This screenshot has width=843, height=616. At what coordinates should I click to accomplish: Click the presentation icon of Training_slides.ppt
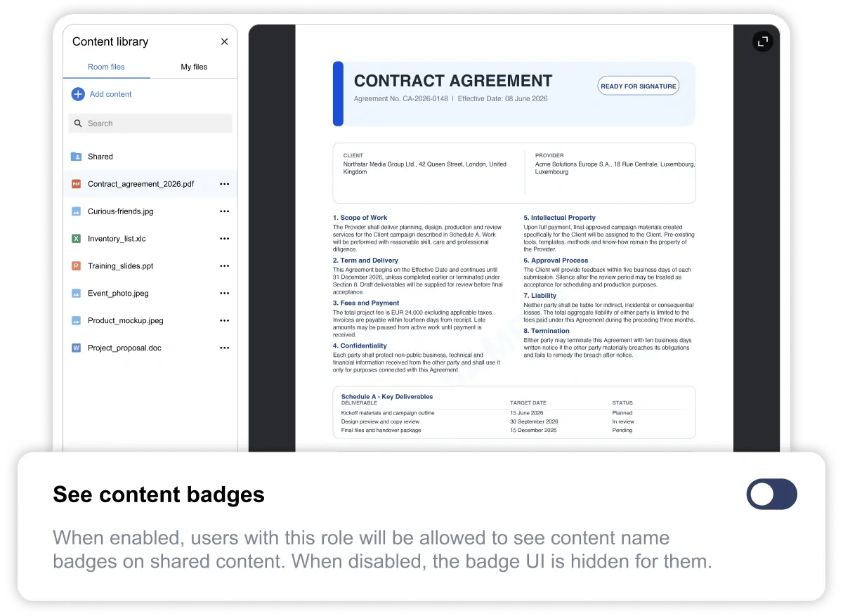click(77, 266)
